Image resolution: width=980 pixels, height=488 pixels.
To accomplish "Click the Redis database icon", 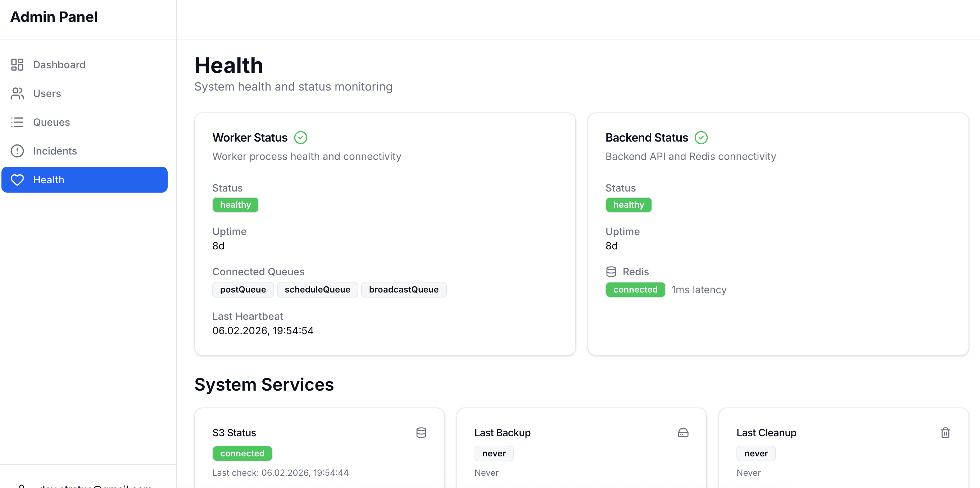I will pos(611,272).
